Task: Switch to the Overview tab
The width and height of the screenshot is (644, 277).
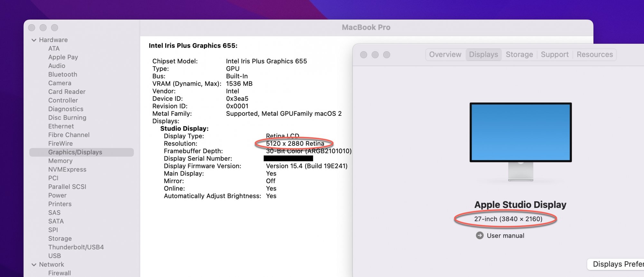Action: click(x=445, y=54)
